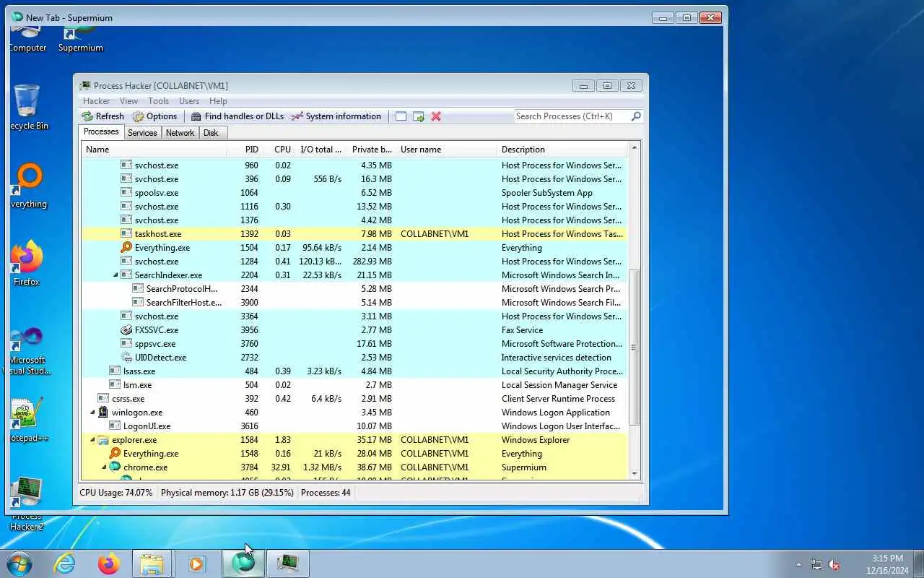This screenshot has height=578, width=924.
Task: Click the Refresh toolbar button
Action: (x=103, y=116)
